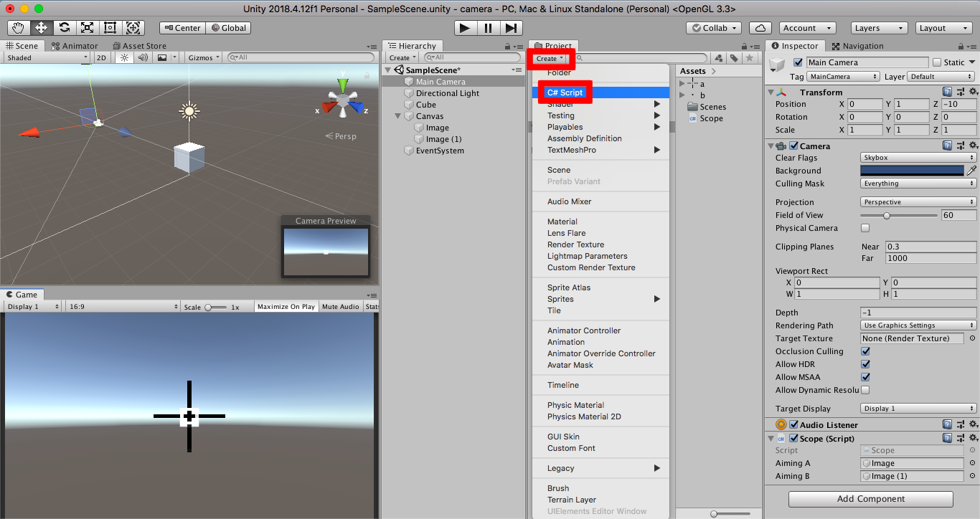The width and height of the screenshot is (980, 519).
Task: Uncheck Allow HDR
Action: tap(865, 364)
